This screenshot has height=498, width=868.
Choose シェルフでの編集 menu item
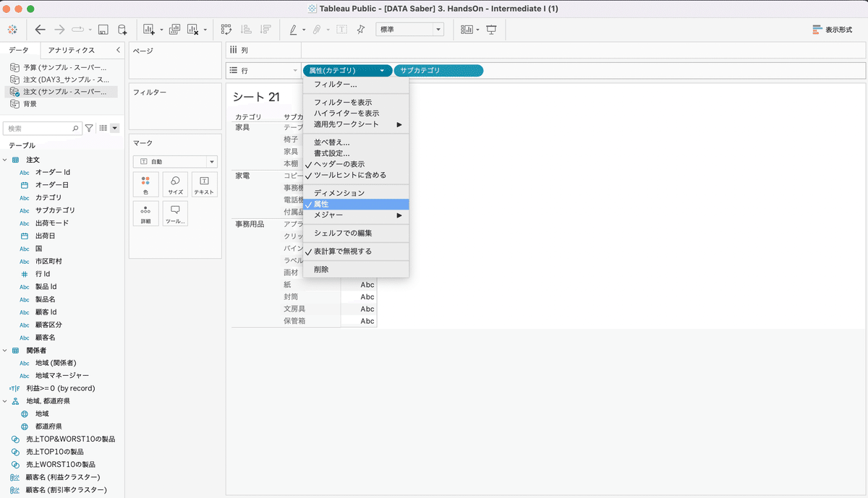356,233
